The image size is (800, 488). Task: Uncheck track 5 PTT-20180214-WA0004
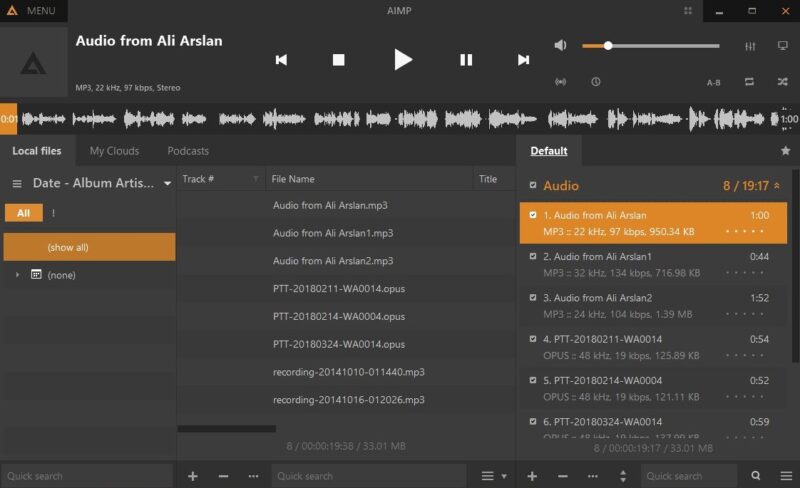coord(533,380)
